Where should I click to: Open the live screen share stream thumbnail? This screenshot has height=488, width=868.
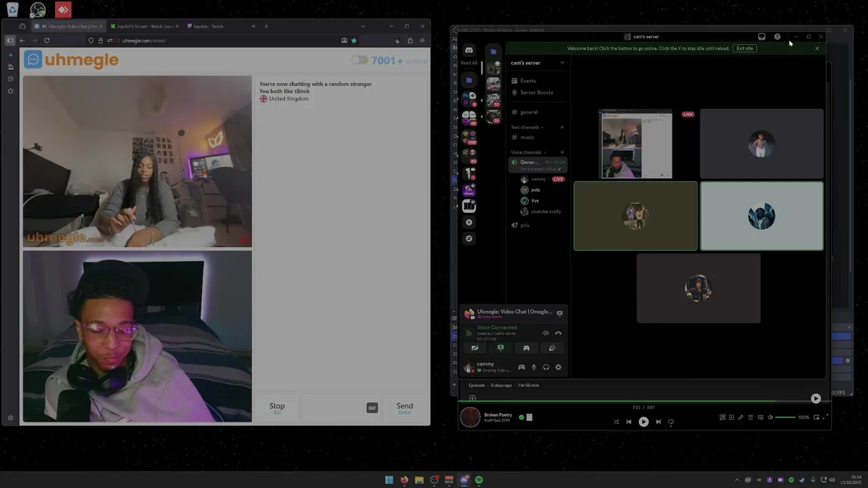pos(636,144)
